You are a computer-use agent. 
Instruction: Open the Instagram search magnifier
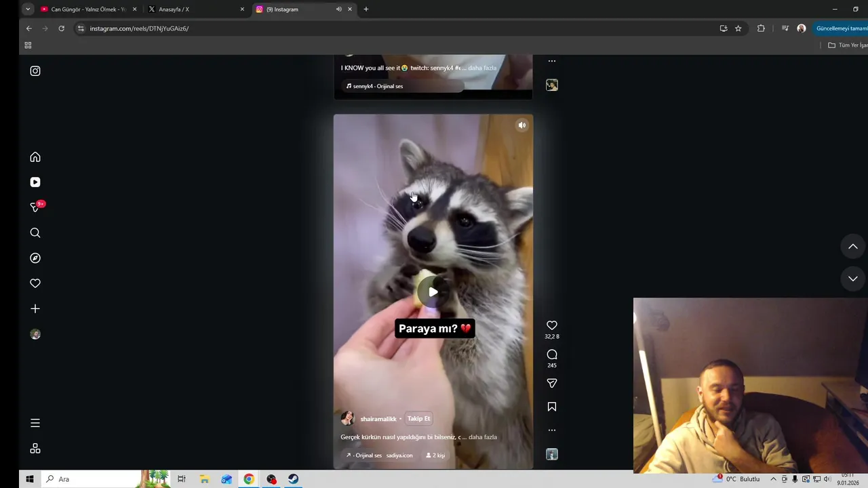pyautogui.click(x=35, y=233)
